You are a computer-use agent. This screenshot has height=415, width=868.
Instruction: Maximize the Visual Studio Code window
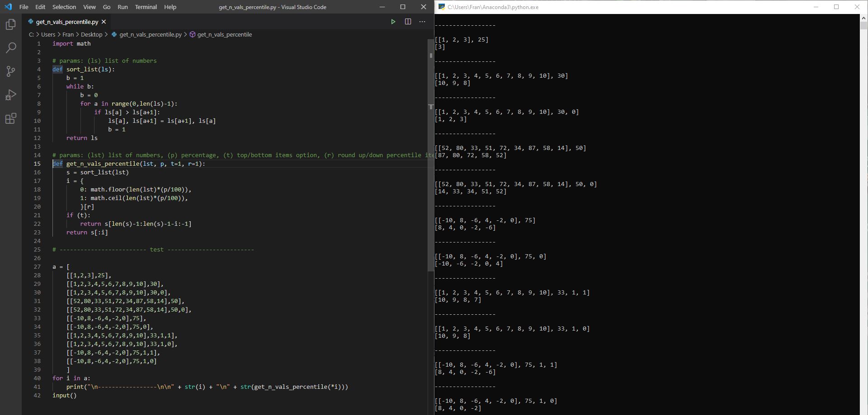click(x=403, y=7)
